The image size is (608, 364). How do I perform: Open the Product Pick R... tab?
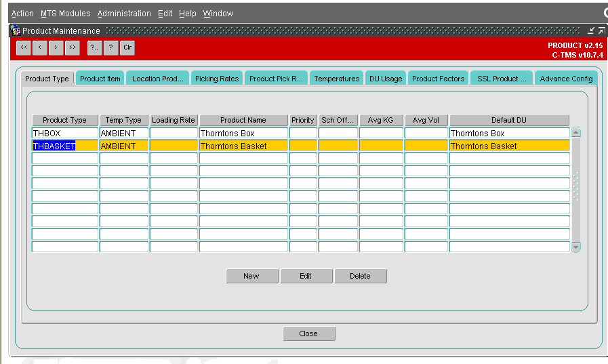(276, 79)
